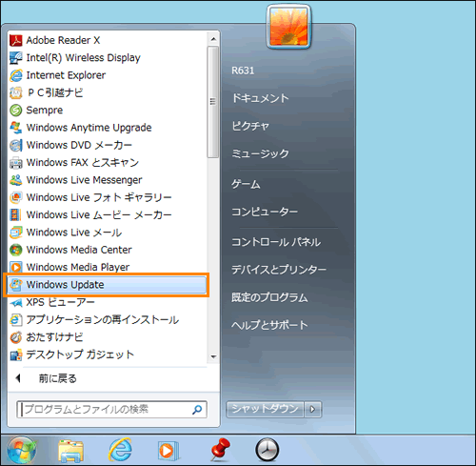Screen dimensions: 476x466
Task: Click the magnifier icon in the search box
Action: pyautogui.click(x=197, y=410)
